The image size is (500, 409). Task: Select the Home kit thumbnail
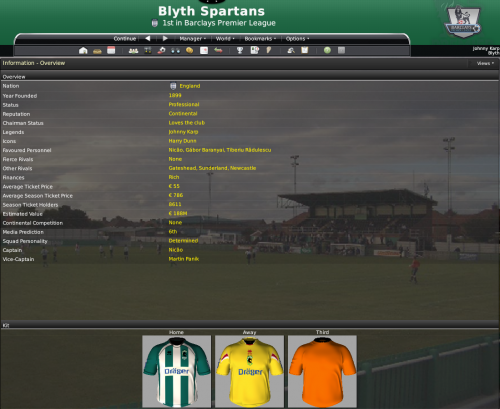177,371
